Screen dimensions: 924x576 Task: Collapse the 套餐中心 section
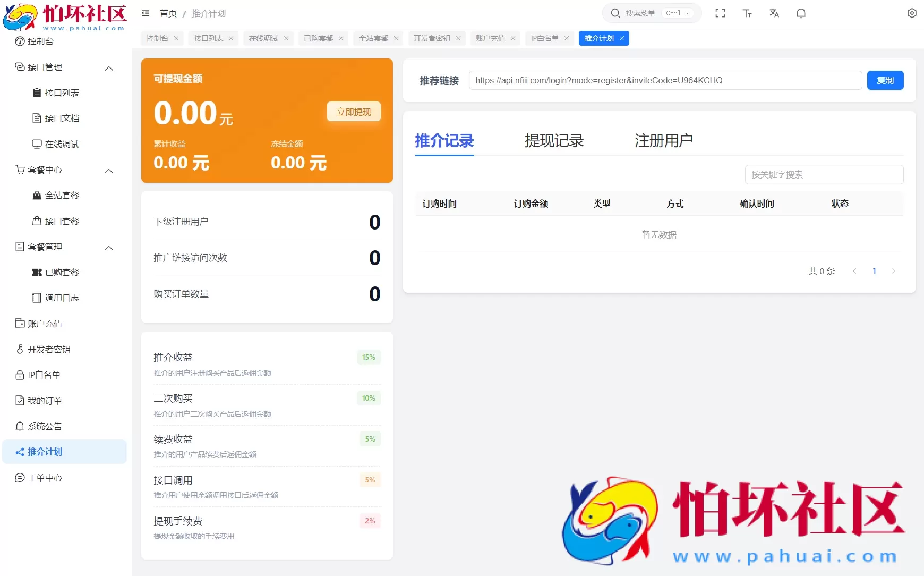pos(109,171)
